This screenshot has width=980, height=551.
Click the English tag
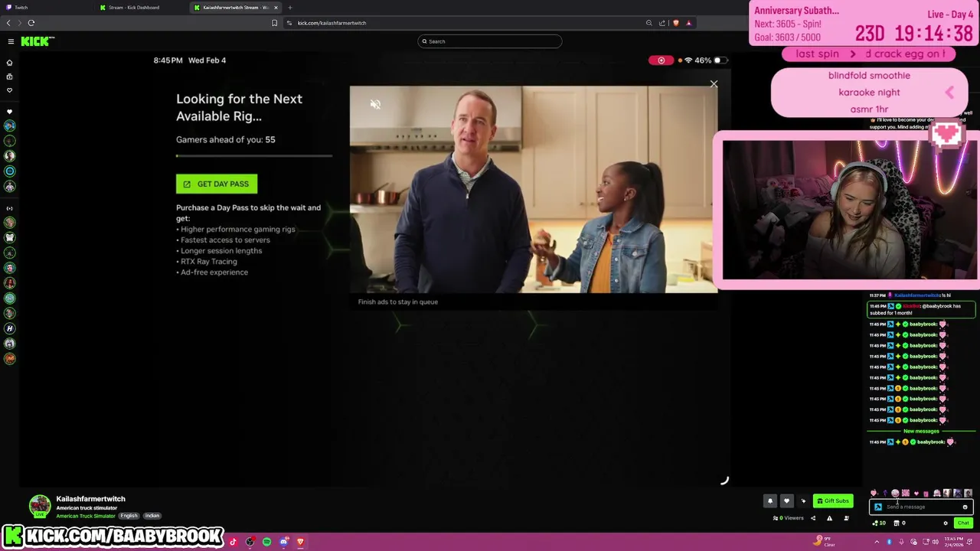[129, 516]
